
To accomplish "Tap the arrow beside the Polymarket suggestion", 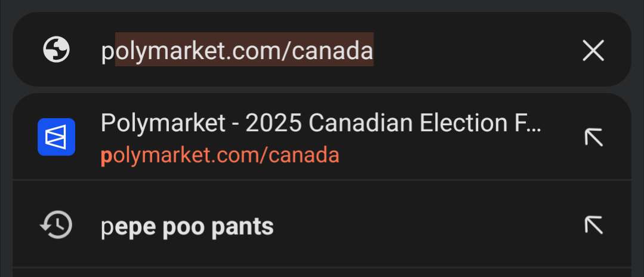I will [x=593, y=137].
